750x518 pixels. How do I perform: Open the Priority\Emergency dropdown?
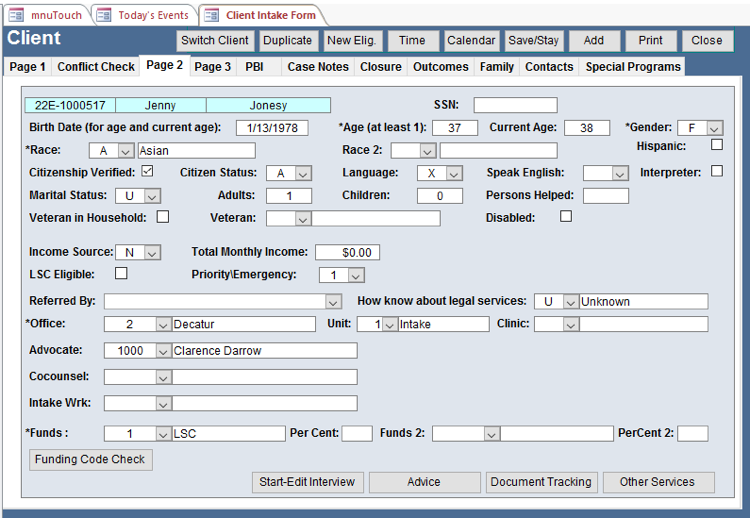pyautogui.click(x=356, y=275)
